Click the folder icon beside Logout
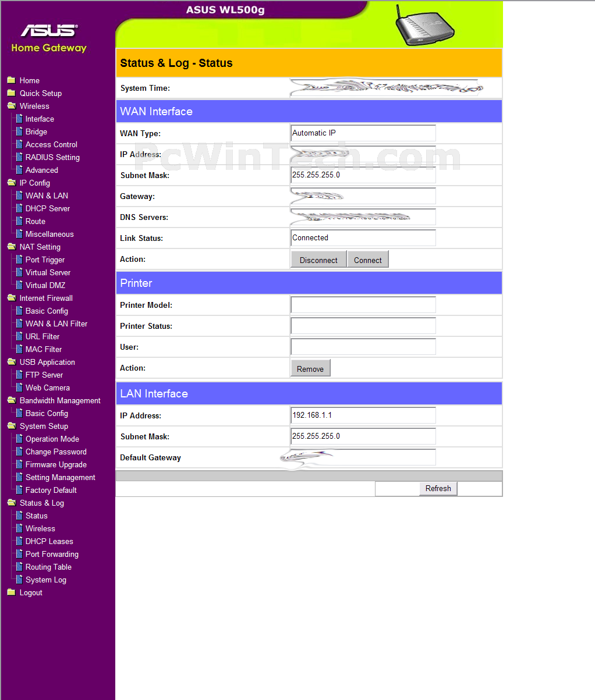Screen dimensions: 595x700 coord(11,592)
